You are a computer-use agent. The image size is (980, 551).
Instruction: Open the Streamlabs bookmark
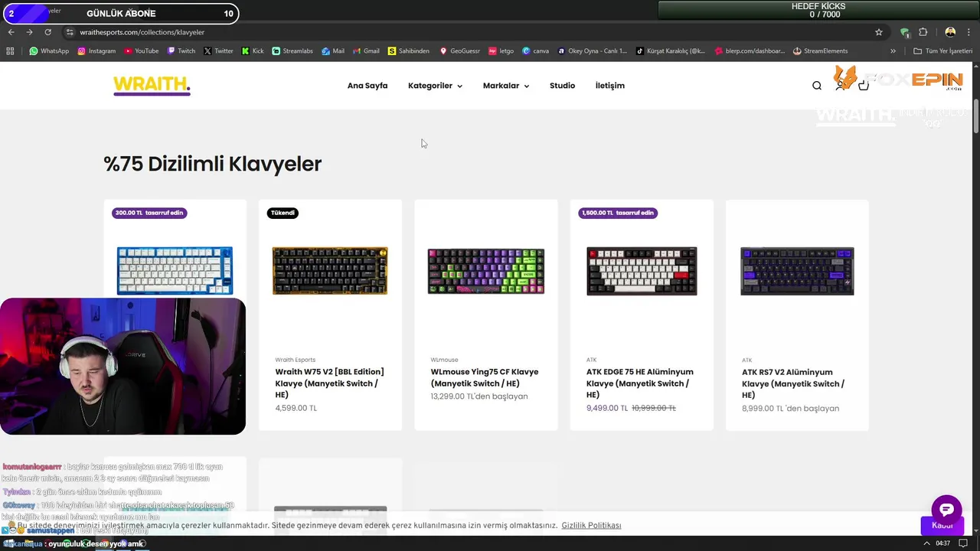pos(292,51)
